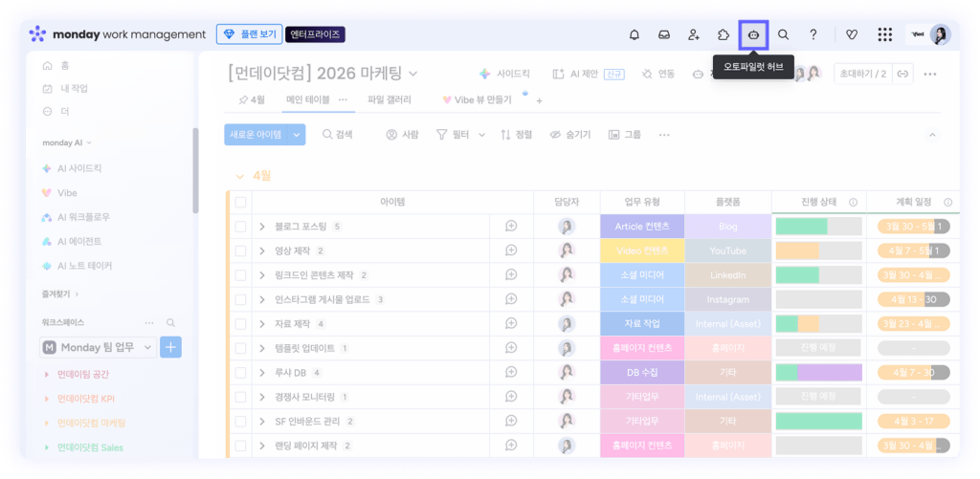The image size is (980, 479).
Task: Open the notifications bell icon
Action: tap(634, 35)
